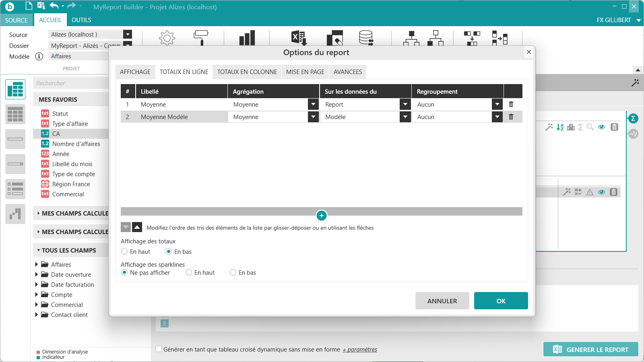The image size is (644, 362).
Task: Click the sigma totals icon
Action: 633,118
